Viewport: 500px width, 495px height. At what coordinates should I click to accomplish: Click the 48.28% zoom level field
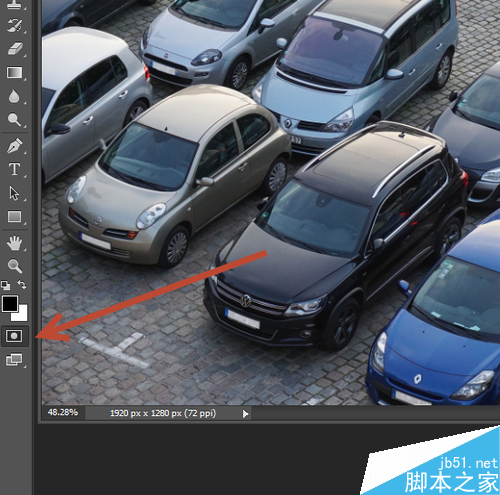63,413
